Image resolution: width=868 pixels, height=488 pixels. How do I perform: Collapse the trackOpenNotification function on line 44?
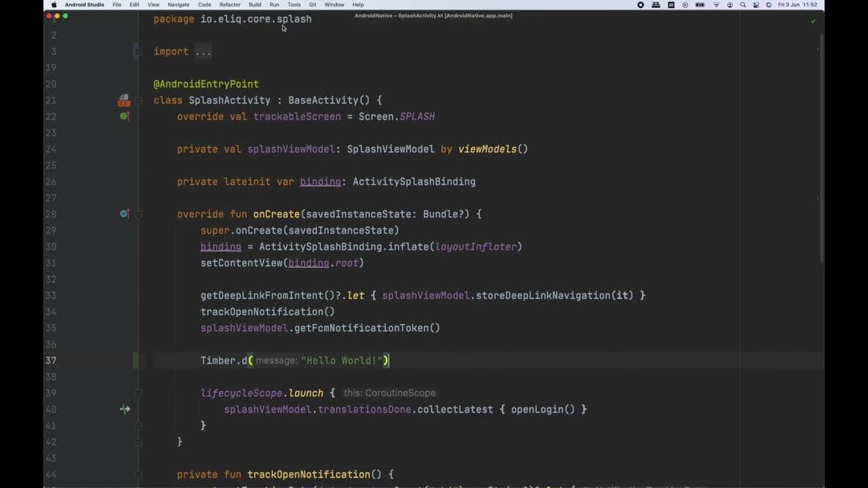point(138,474)
